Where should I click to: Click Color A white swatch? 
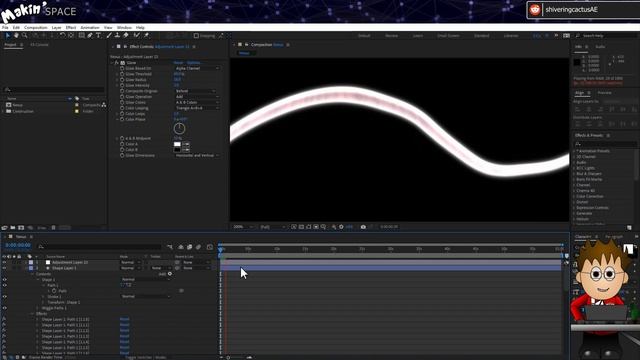click(177, 144)
